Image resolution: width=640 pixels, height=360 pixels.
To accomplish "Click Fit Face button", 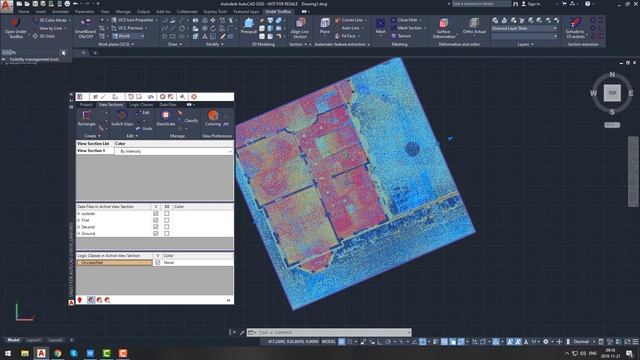I will pyautogui.click(x=346, y=36).
